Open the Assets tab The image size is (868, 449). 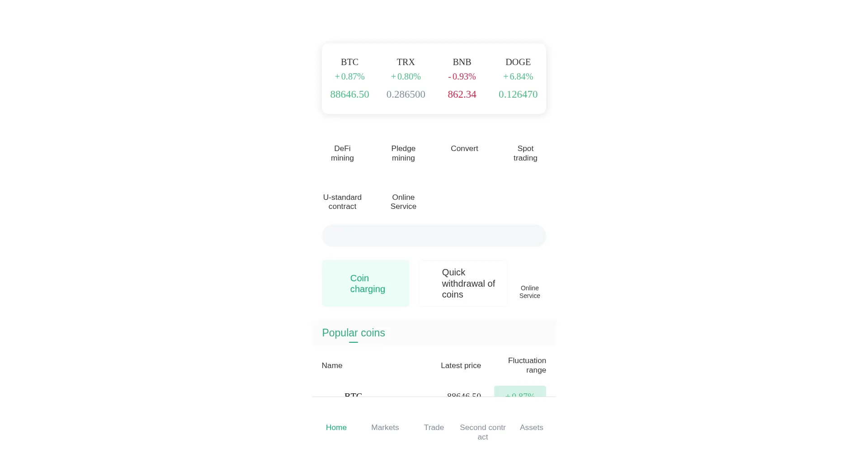coord(531,427)
